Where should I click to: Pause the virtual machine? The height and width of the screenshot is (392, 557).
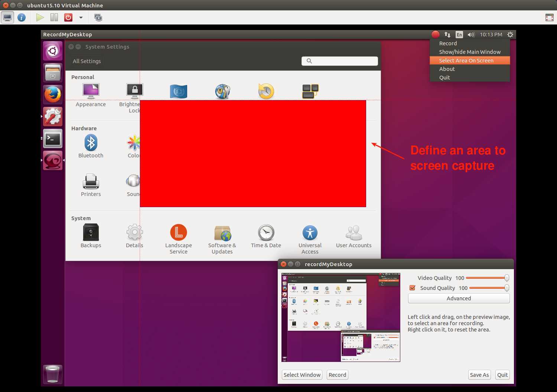pos(54,17)
